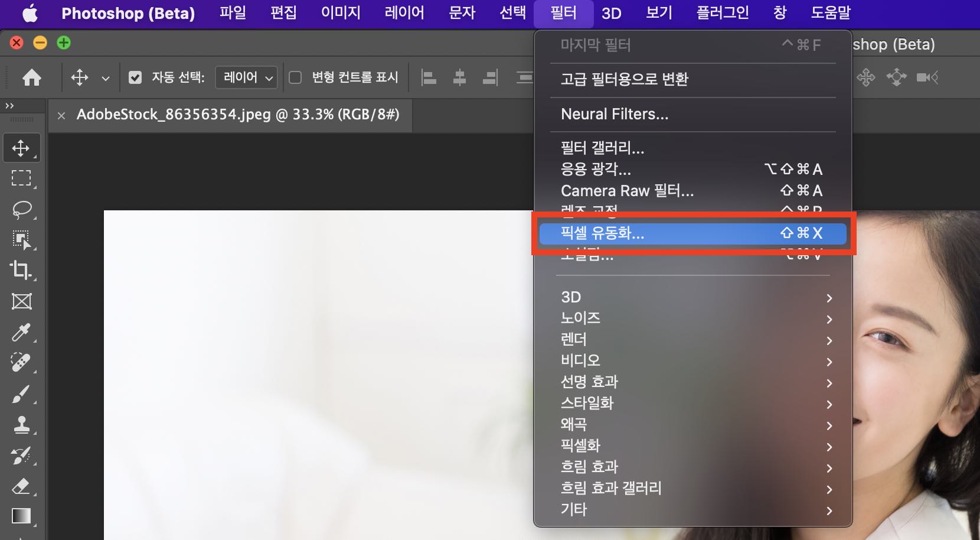The image size is (980, 540).
Task: Select the Frame tool
Action: click(x=22, y=301)
